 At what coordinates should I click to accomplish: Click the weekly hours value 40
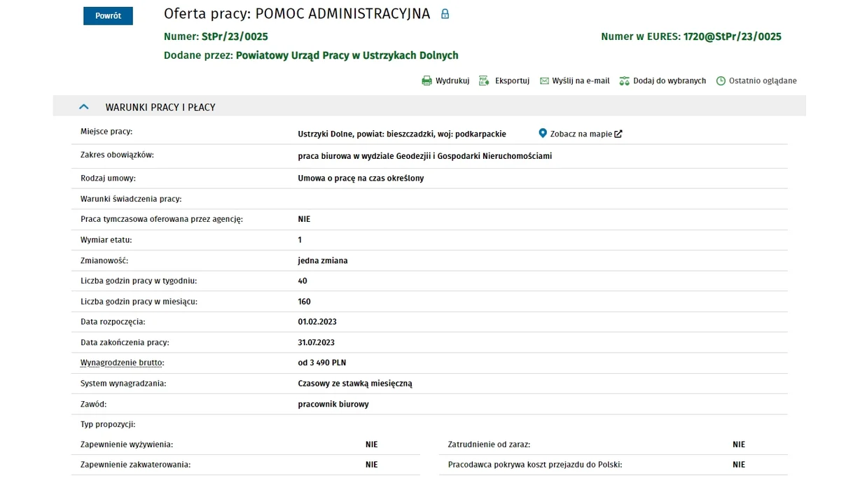point(303,281)
